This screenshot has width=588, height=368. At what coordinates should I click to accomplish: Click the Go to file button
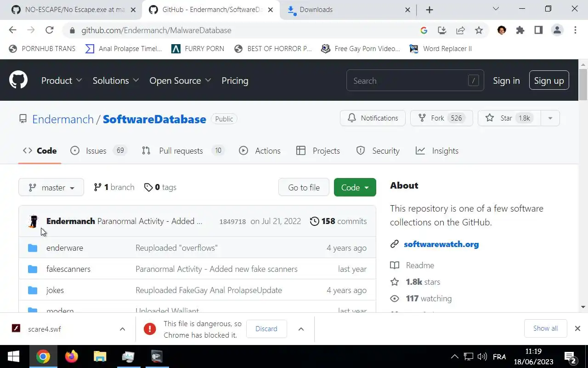304,187
